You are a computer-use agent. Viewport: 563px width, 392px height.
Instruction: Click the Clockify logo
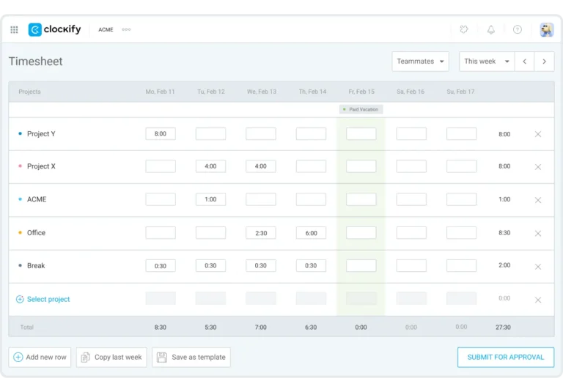[x=54, y=29]
